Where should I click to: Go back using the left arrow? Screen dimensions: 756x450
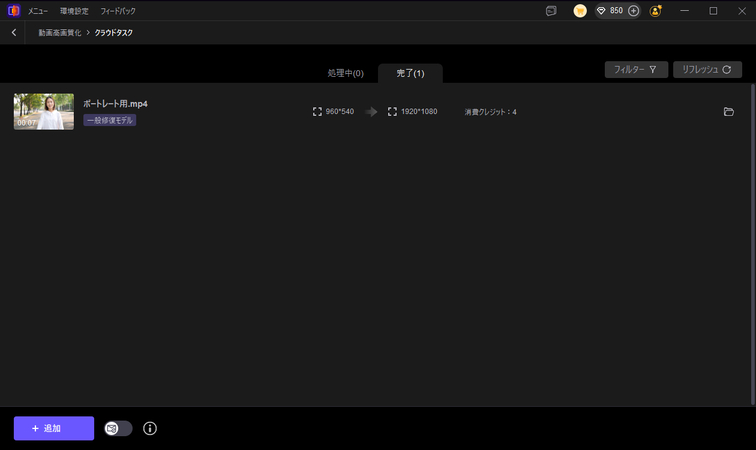(x=14, y=33)
